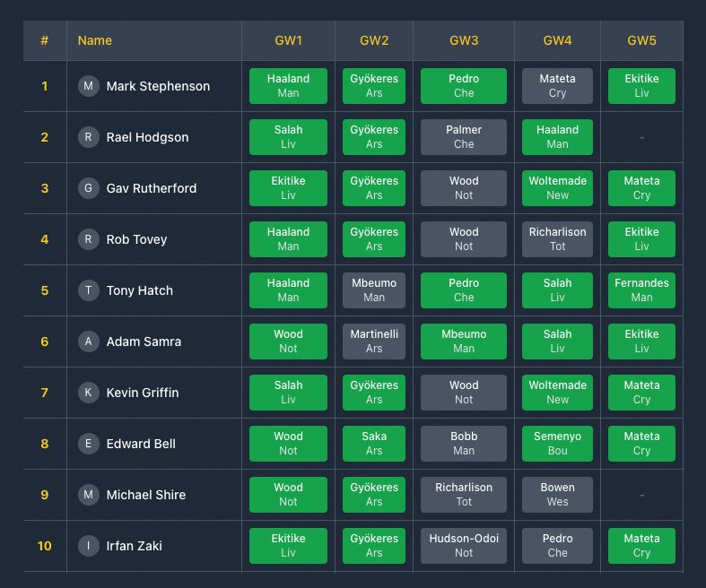Click the GW3 column header

point(464,40)
